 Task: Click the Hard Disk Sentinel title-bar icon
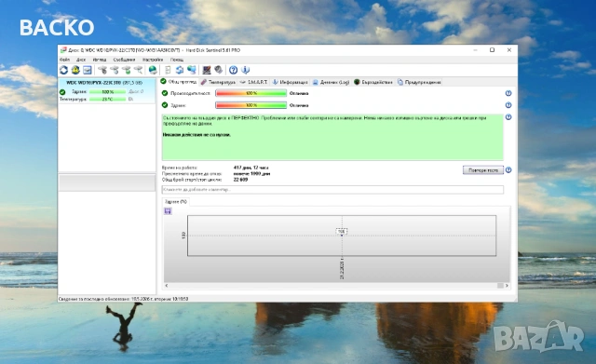63,50
